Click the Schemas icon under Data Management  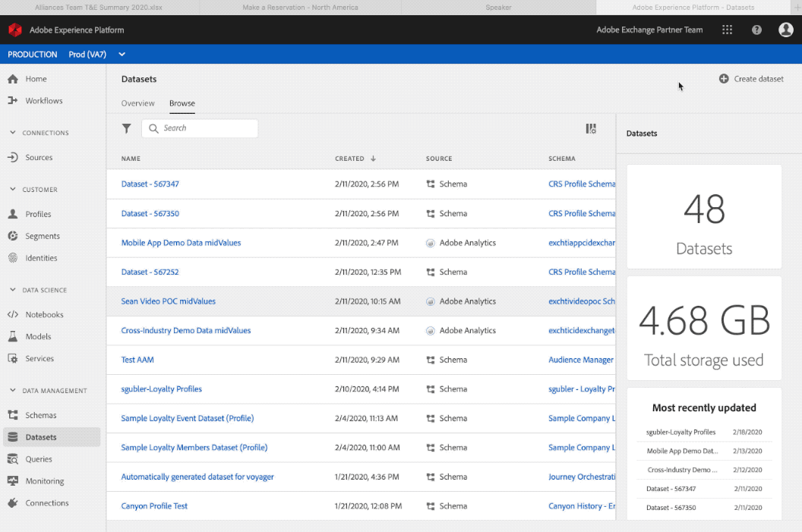[x=13, y=415]
